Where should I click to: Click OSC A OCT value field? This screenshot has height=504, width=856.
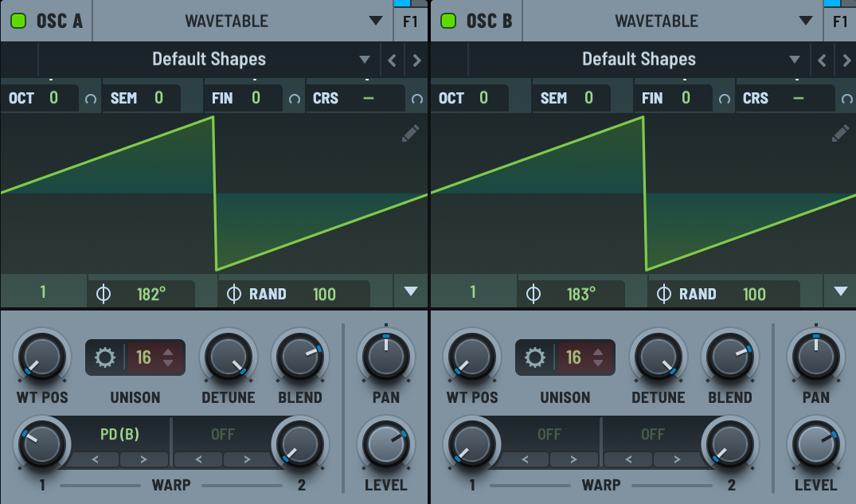coord(39,98)
